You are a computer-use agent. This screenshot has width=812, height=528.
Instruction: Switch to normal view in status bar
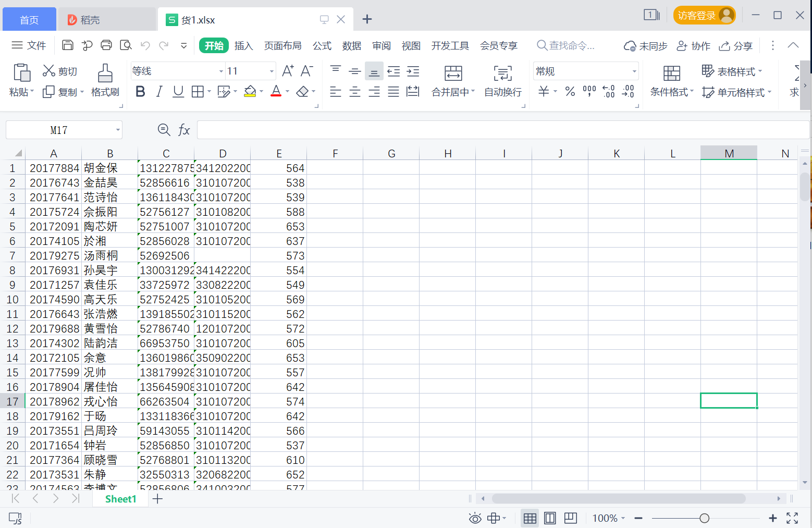pos(530,518)
